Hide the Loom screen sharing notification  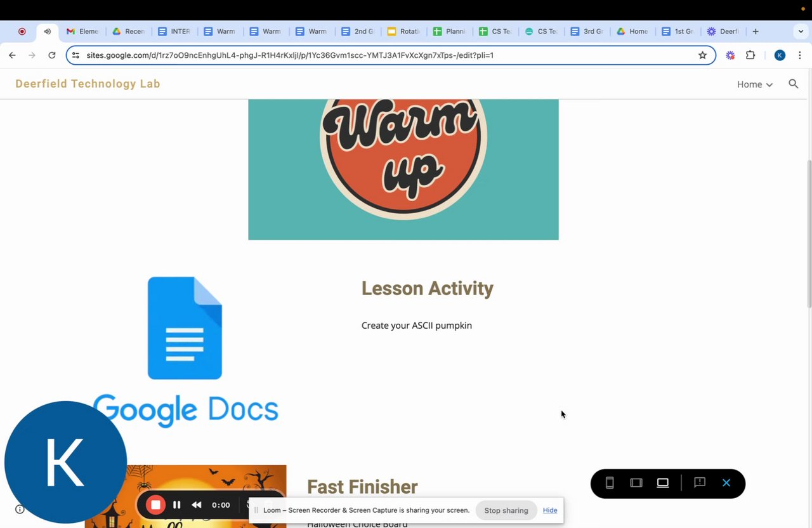550,510
